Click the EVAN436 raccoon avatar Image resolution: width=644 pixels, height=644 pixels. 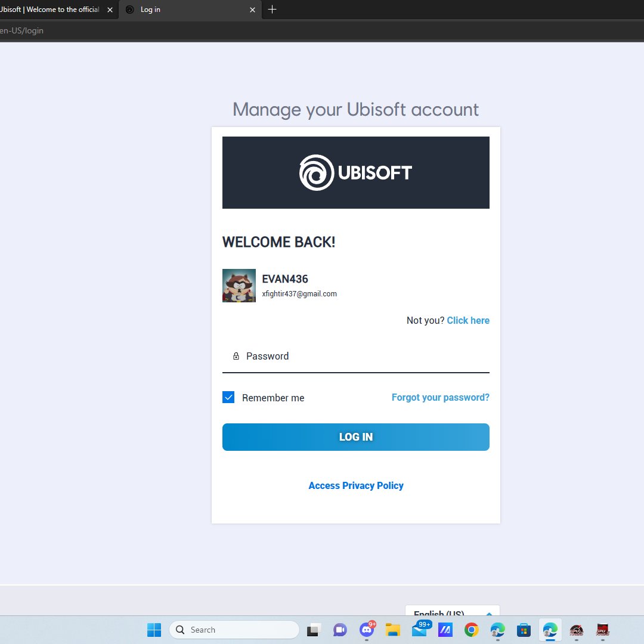point(239,286)
